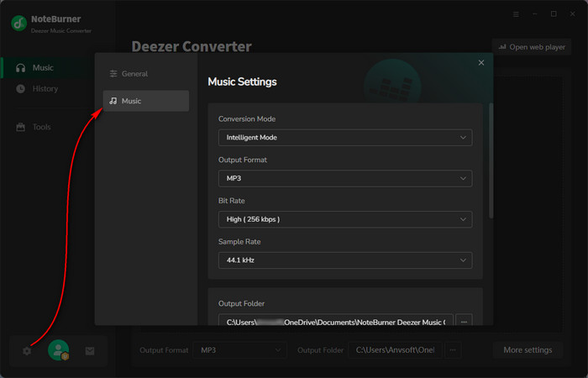588x378 pixels.
Task: Click the More settings button
Action: click(528, 350)
